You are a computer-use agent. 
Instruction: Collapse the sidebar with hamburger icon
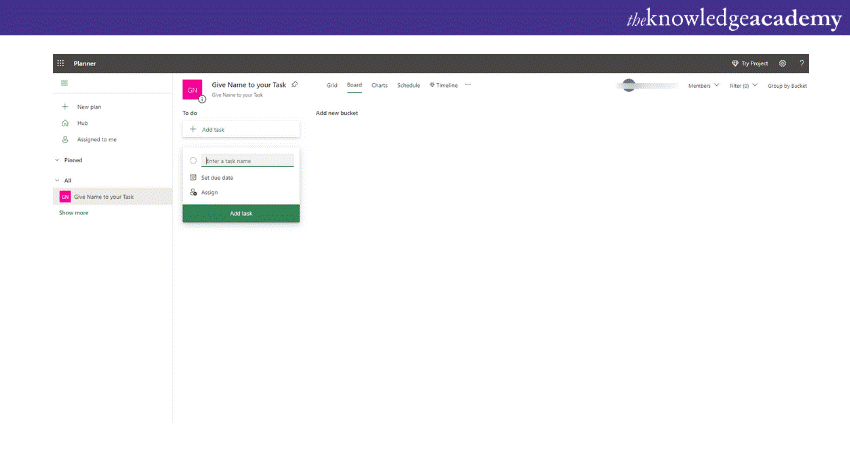[x=65, y=83]
